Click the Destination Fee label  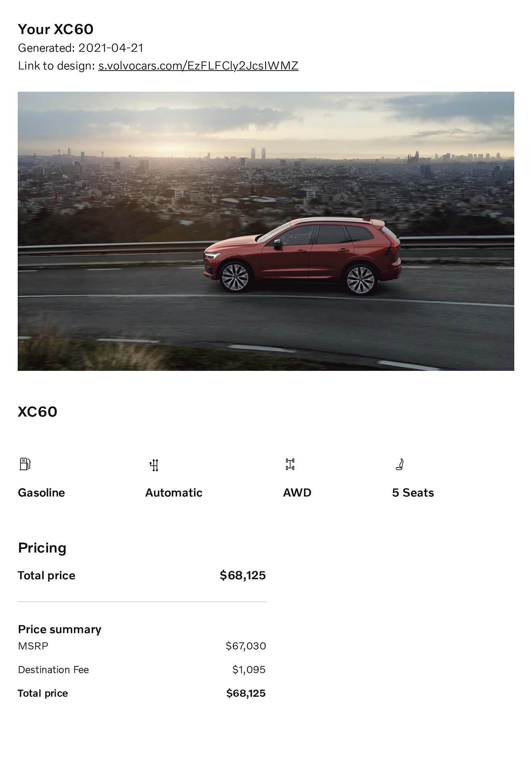click(x=53, y=670)
